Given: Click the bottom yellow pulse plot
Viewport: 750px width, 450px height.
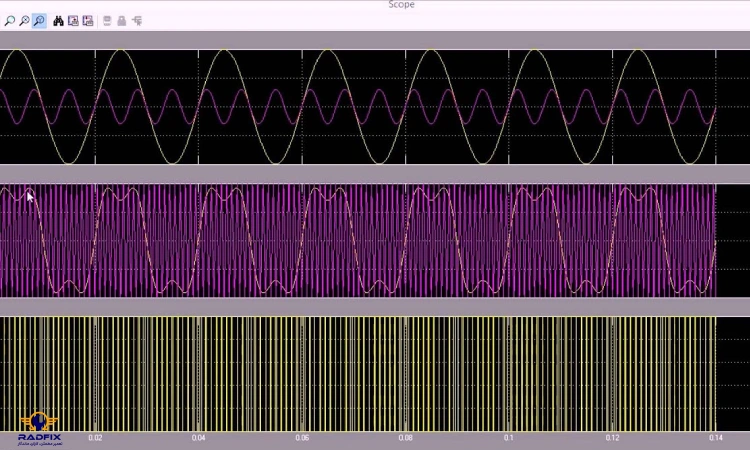Looking at the screenshot, I should coord(358,372).
